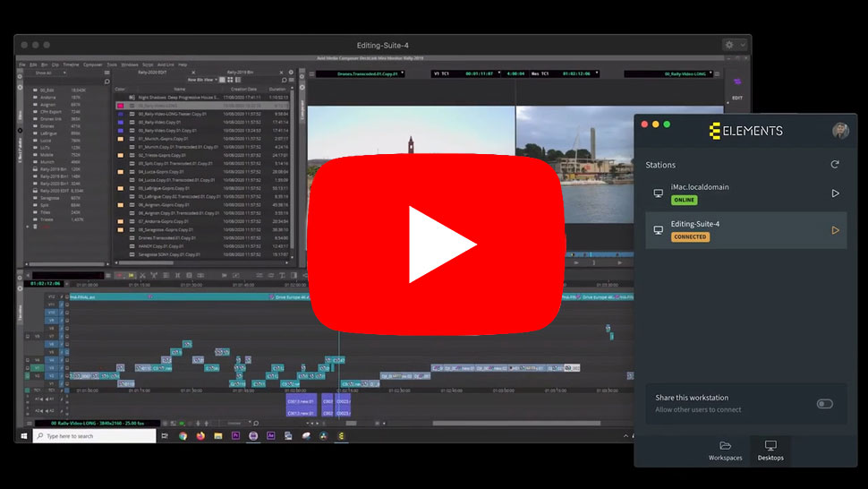Connect to the iMac.localdomain station
The image size is (868, 489).
click(835, 193)
